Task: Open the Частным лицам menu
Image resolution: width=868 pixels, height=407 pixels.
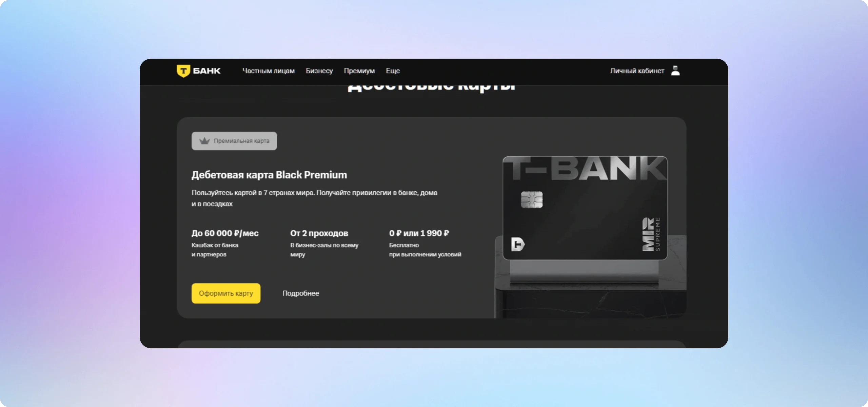Action: click(x=268, y=71)
